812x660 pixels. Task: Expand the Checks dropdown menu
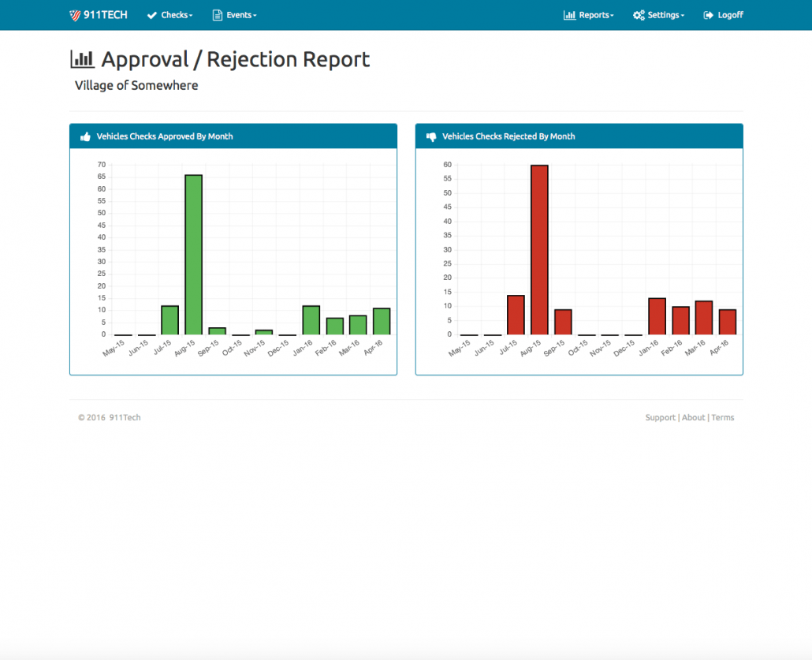click(x=177, y=15)
